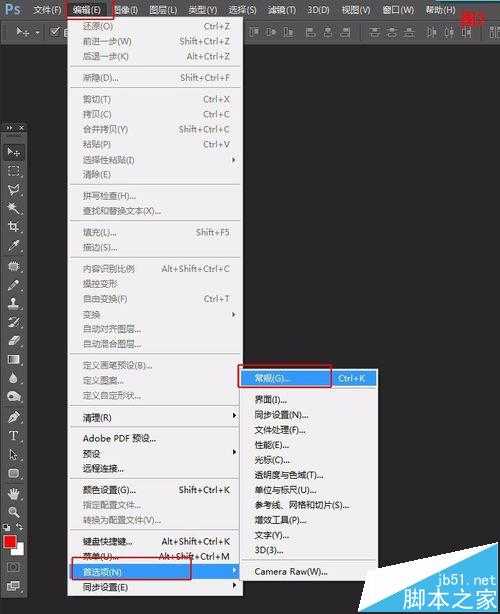Viewport: 500px width, 614px height.
Task: Select the Eyedropper tool
Action: coord(14,246)
